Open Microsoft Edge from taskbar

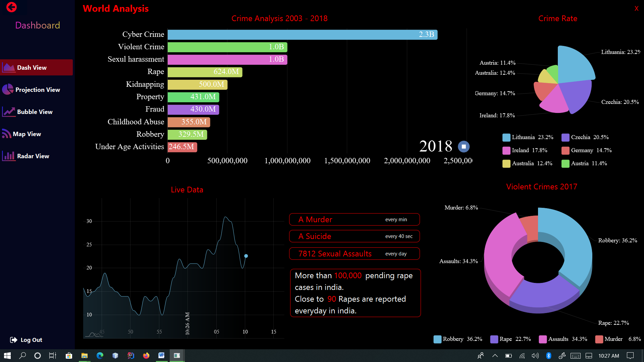[x=100, y=356]
